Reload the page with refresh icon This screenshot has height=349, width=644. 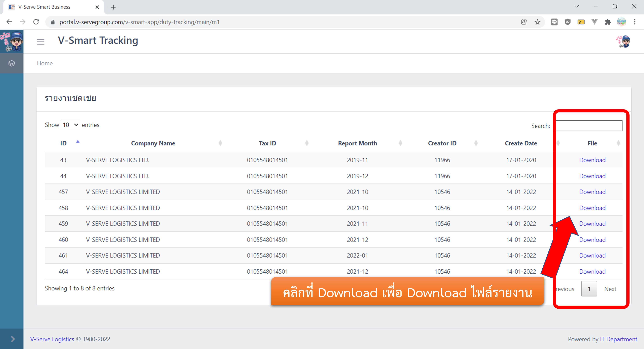tap(36, 22)
